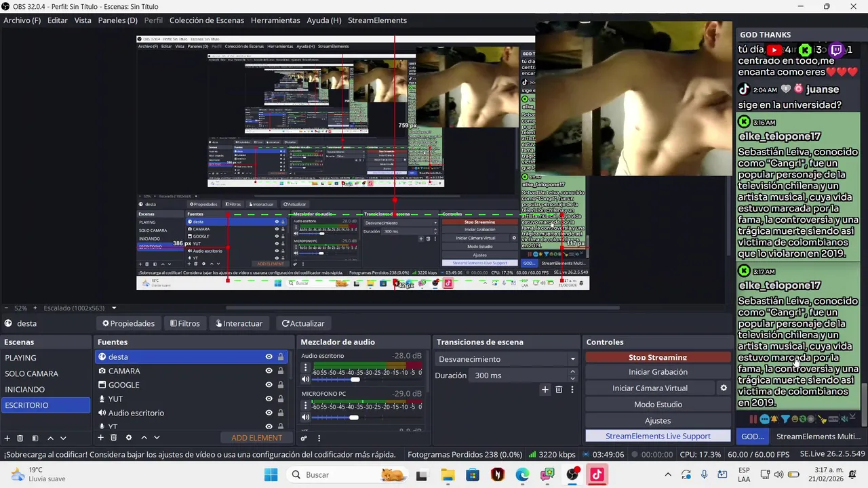Open Ajustes settings button
868x488 pixels.
coord(658,421)
